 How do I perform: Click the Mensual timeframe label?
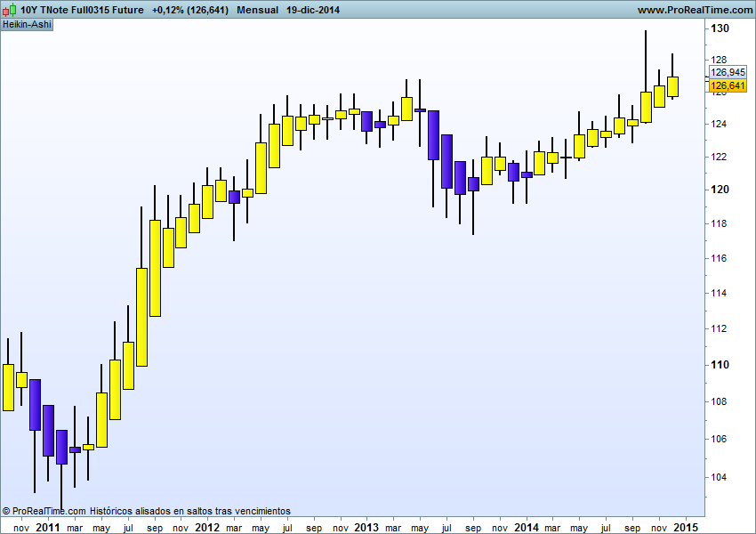point(259,10)
